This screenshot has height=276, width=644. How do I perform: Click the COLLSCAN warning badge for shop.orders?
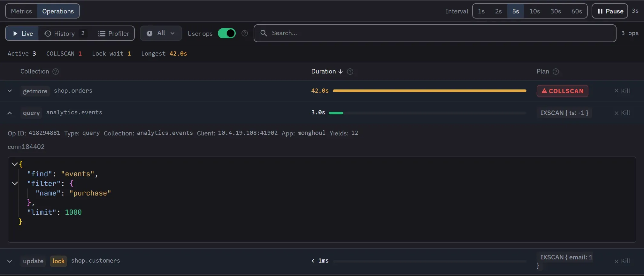[563, 91]
